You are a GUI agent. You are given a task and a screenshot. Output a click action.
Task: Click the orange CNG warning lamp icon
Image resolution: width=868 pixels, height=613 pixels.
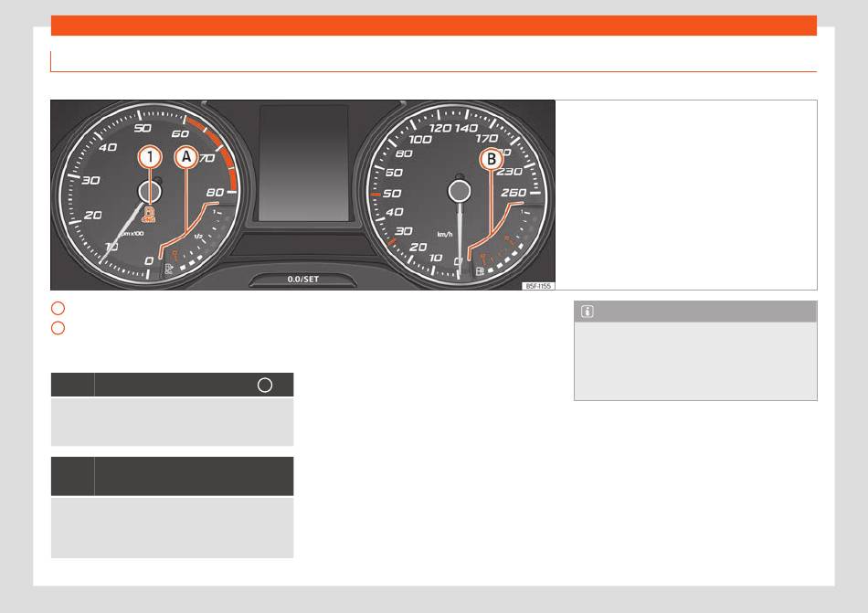[149, 215]
